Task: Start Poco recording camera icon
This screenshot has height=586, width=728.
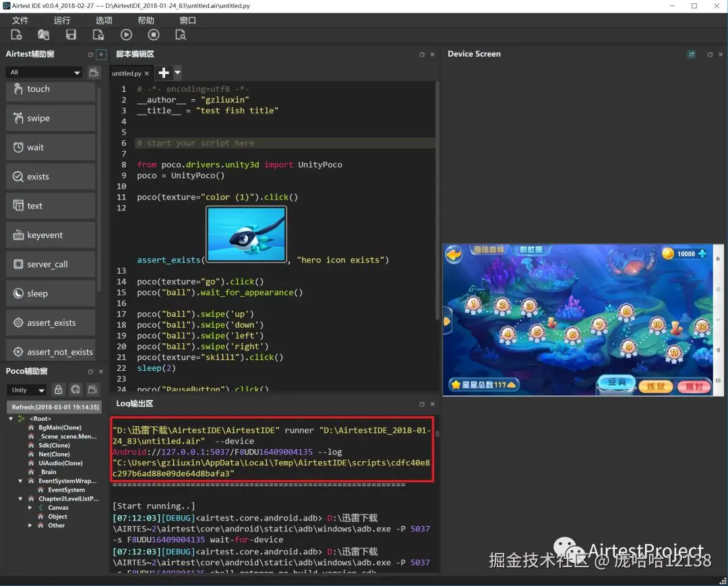Action: pyautogui.click(x=93, y=390)
